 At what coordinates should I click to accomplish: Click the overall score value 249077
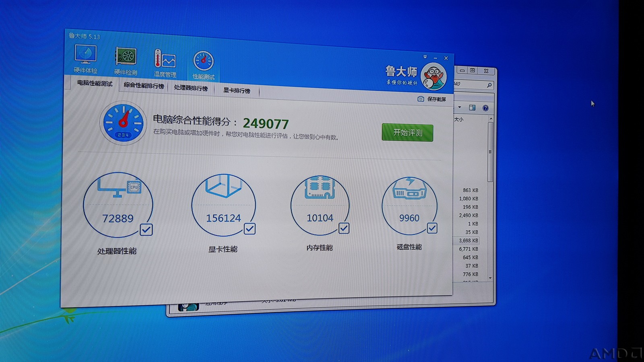coord(266,123)
